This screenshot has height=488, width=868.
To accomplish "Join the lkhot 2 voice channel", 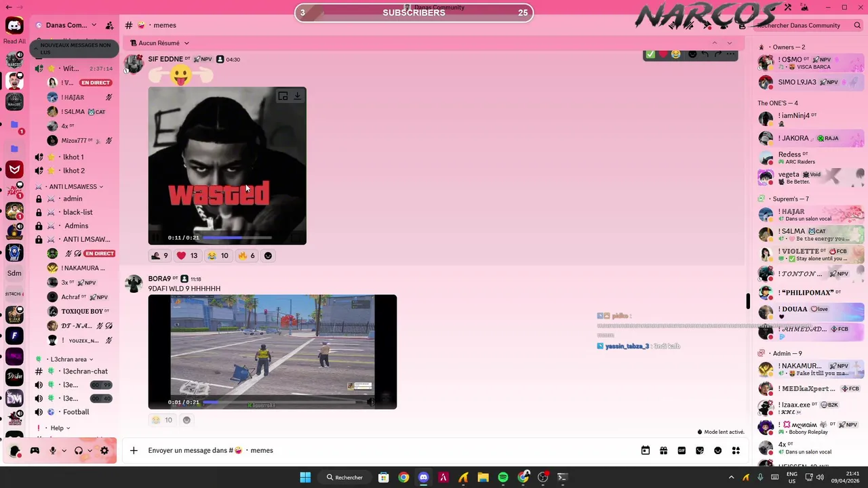I will [x=75, y=171].
